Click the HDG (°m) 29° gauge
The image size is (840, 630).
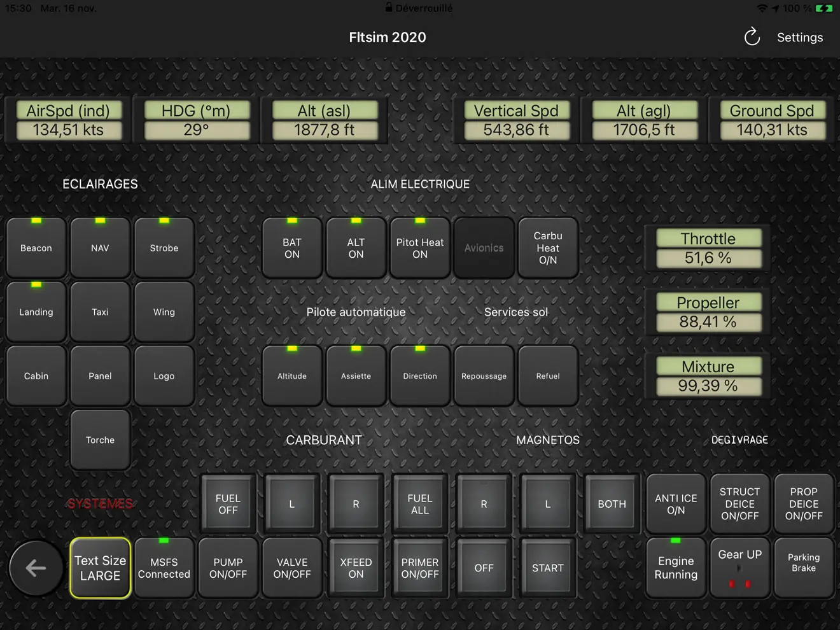(x=196, y=120)
